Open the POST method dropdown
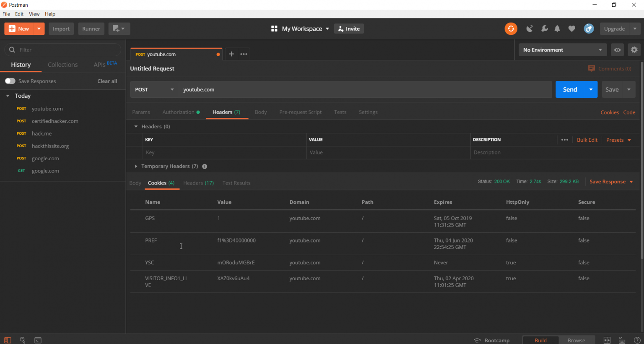The image size is (644, 344). [x=155, y=89]
